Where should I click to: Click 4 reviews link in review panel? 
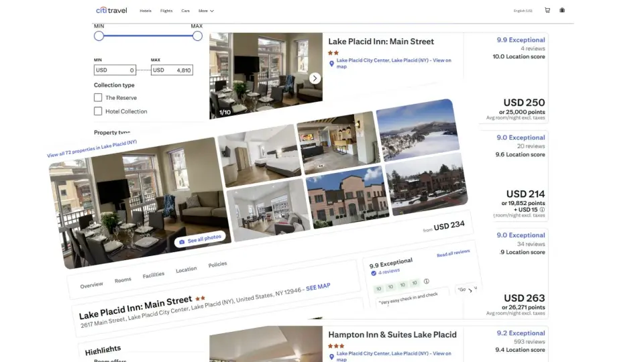coord(389,271)
